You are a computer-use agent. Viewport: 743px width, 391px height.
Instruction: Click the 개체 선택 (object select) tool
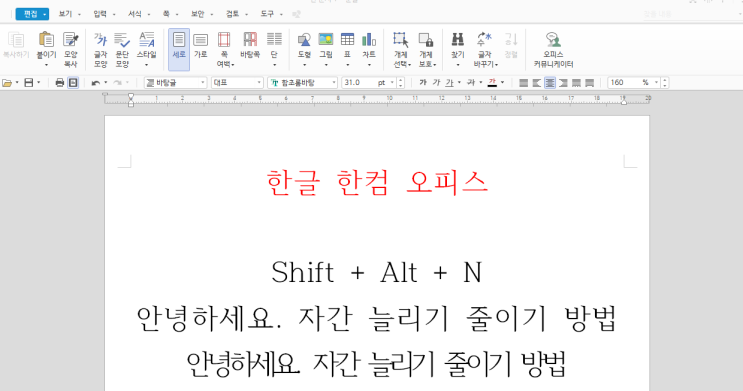[x=401, y=49]
